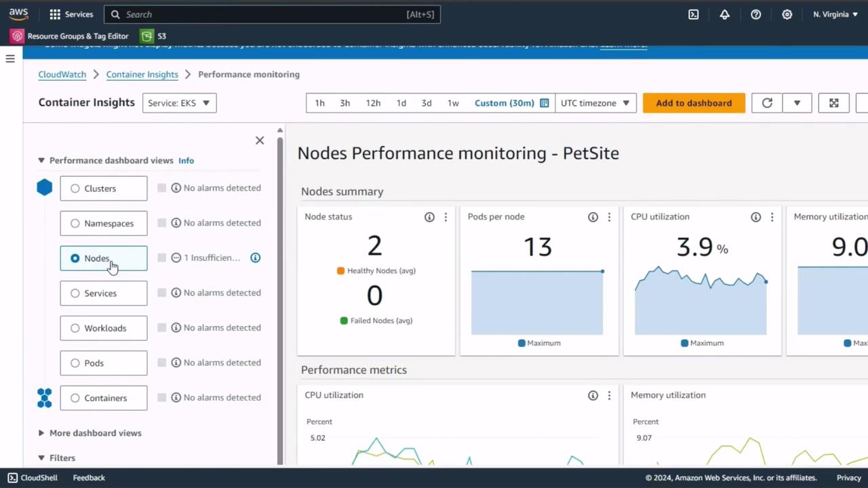The height and width of the screenshot is (488, 868).
Task: Open Resource Groups & Tag Editor shortcut
Action: (x=70, y=36)
